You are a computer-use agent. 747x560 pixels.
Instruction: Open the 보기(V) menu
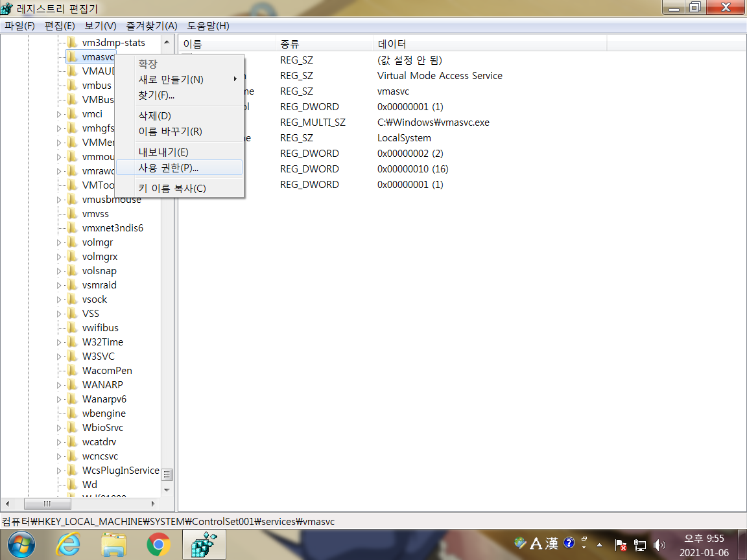click(x=100, y=26)
